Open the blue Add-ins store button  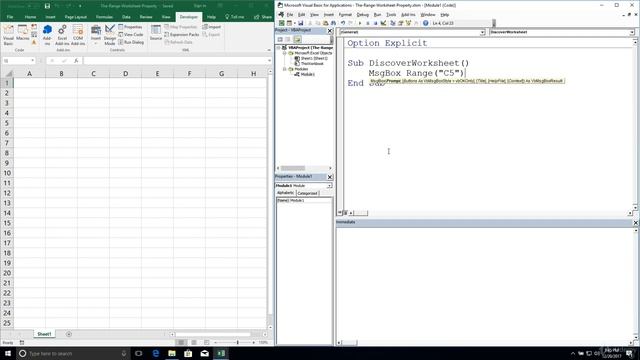[x=47, y=35]
